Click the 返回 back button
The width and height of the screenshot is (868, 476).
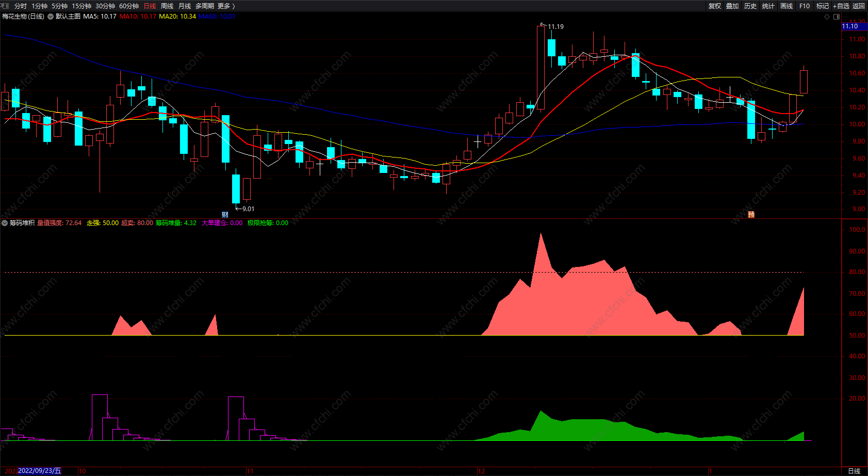point(859,6)
